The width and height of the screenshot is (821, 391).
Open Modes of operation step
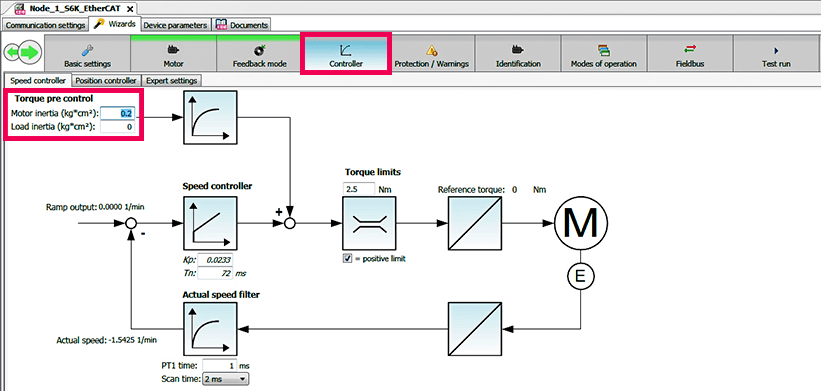coord(604,53)
